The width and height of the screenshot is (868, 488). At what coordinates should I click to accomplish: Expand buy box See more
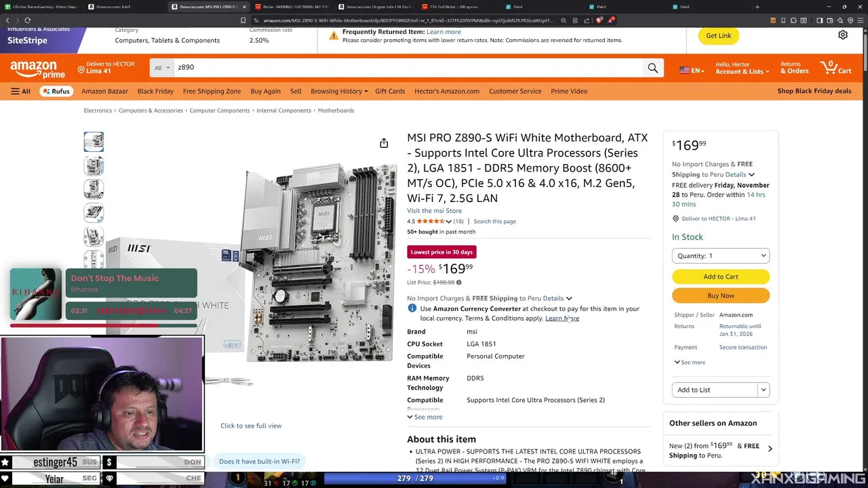[690, 362]
